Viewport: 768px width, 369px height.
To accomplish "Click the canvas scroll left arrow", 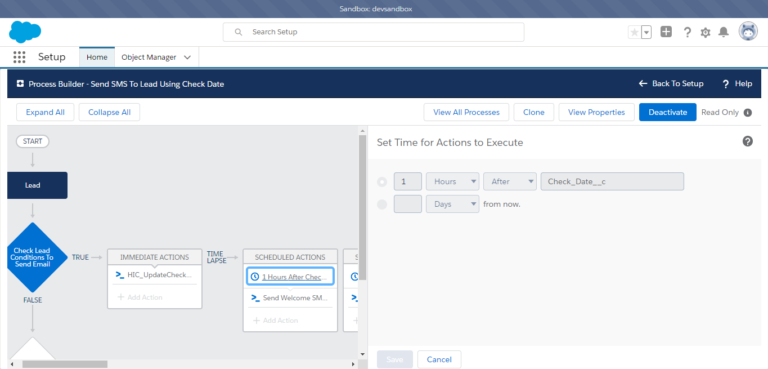I will (11, 364).
